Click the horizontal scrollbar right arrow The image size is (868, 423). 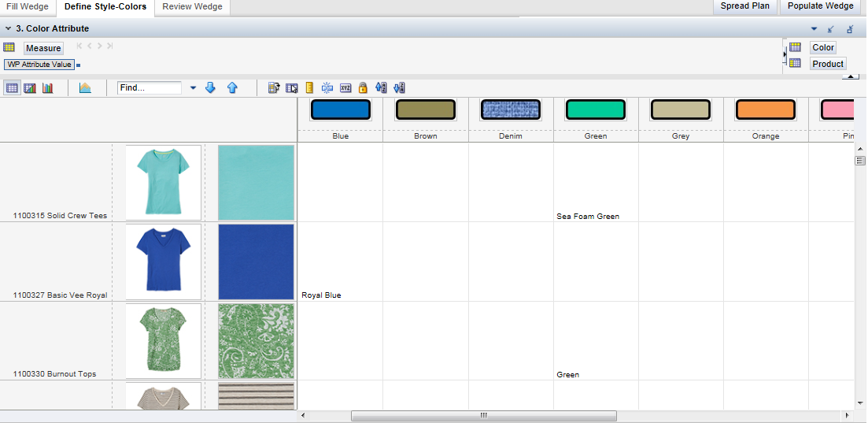[847, 415]
